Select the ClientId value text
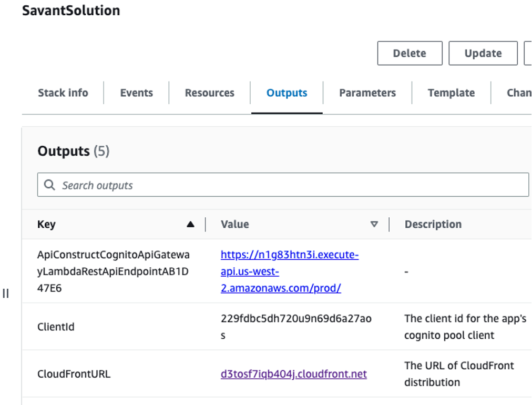Viewport: 532px width, 405px height. [296, 327]
